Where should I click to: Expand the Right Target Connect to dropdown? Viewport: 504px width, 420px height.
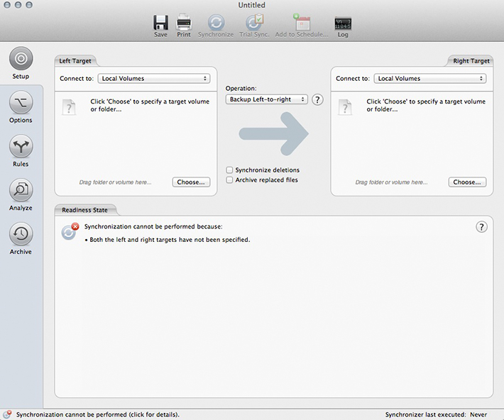pos(431,79)
